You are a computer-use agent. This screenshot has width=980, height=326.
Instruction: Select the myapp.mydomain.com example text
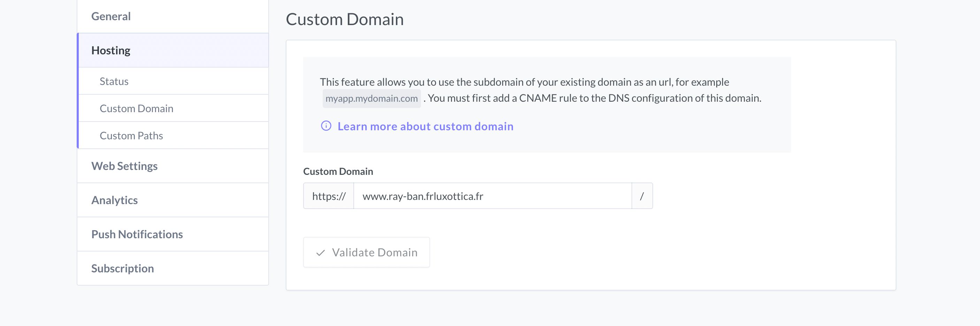point(371,98)
